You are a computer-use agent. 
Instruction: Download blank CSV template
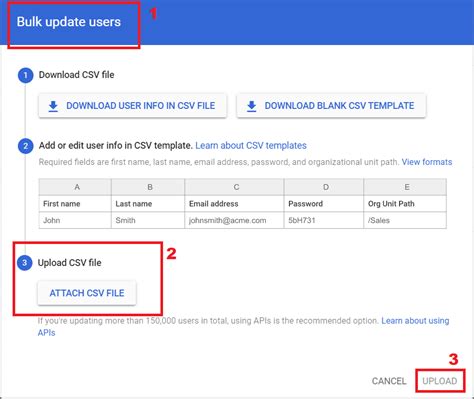click(x=331, y=106)
